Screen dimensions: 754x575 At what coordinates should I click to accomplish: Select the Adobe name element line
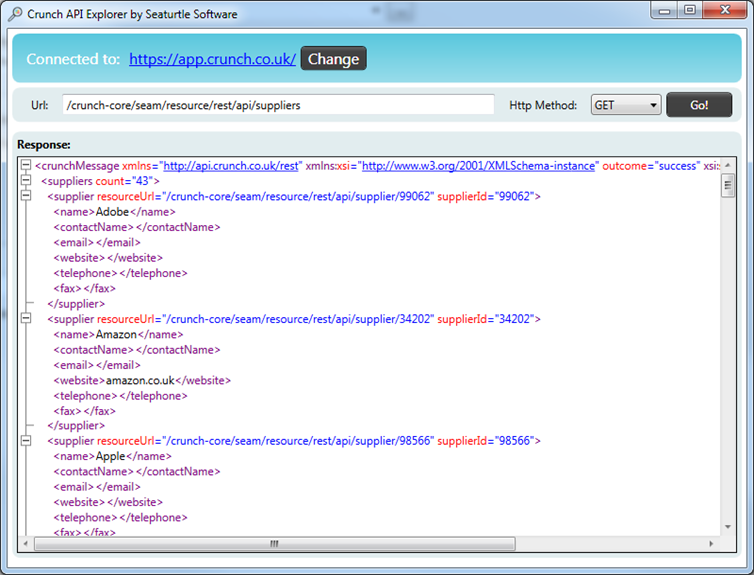(115, 212)
